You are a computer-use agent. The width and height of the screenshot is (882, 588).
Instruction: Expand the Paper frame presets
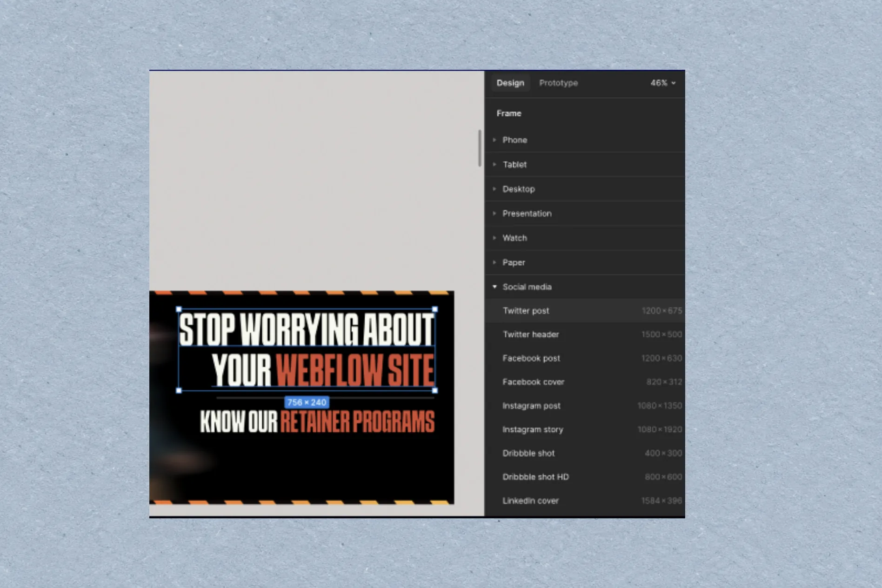point(585,262)
